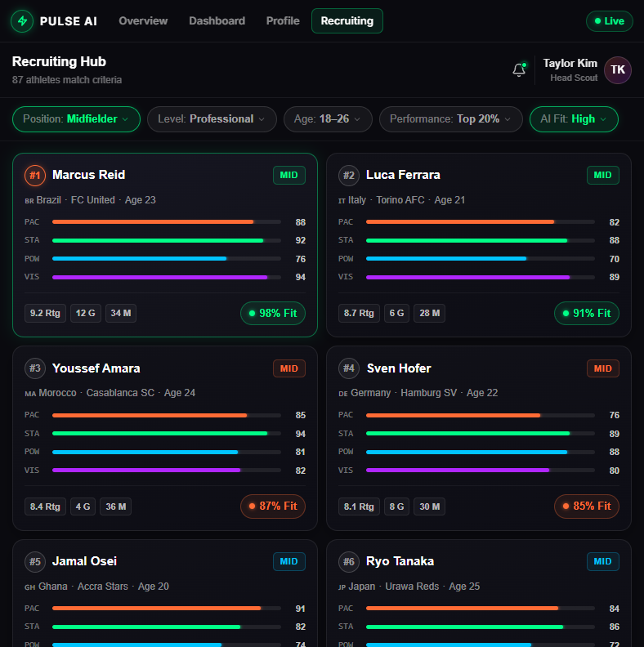Click the #2 rank badge for Luca Ferrara
Viewport: 644px width, 647px height.
(349, 175)
